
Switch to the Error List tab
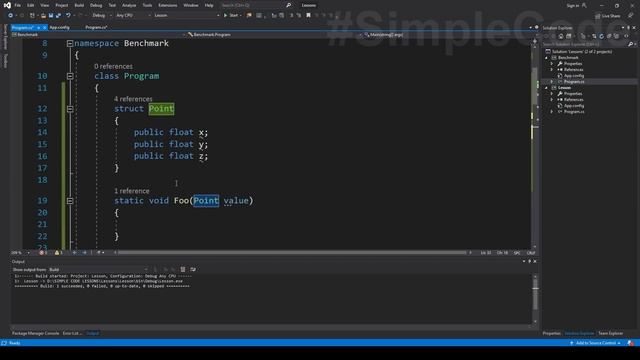coord(72,333)
